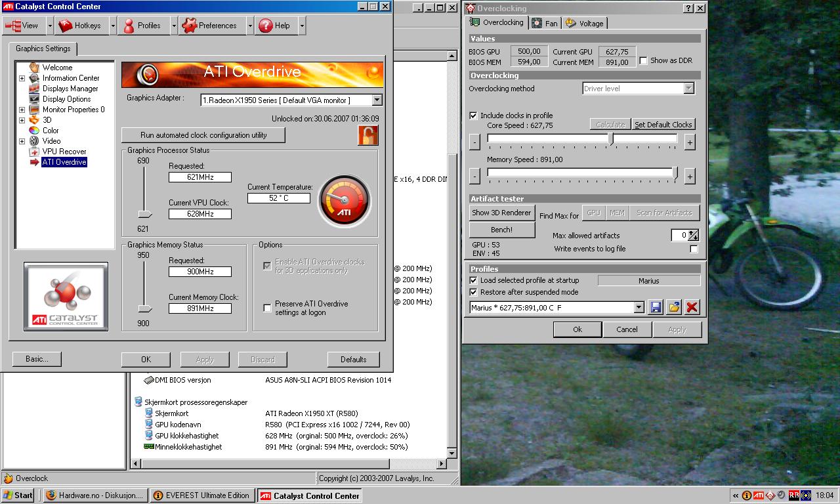Click the Basic... button
840x504 pixels.
[37, 359]
